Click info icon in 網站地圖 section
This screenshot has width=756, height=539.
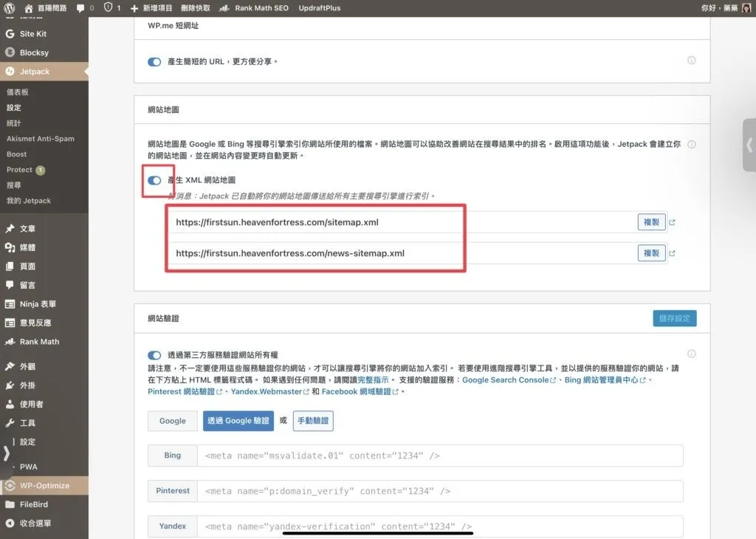692,145
